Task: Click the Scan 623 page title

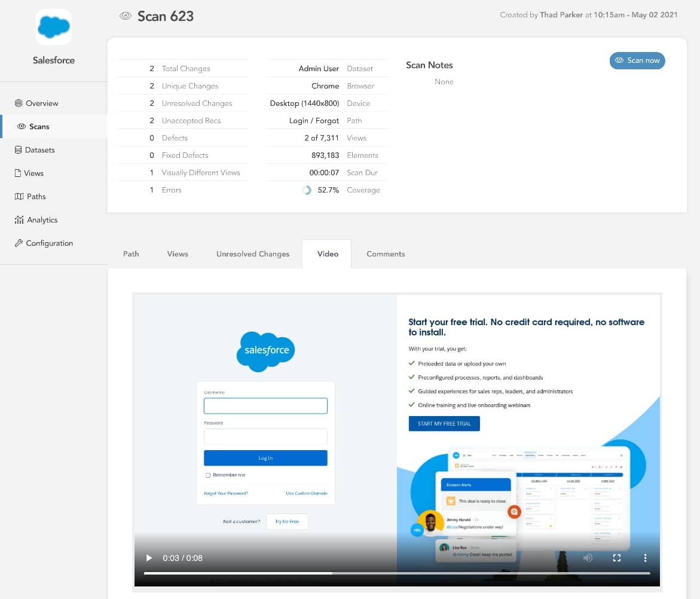Action: point(166,16)
